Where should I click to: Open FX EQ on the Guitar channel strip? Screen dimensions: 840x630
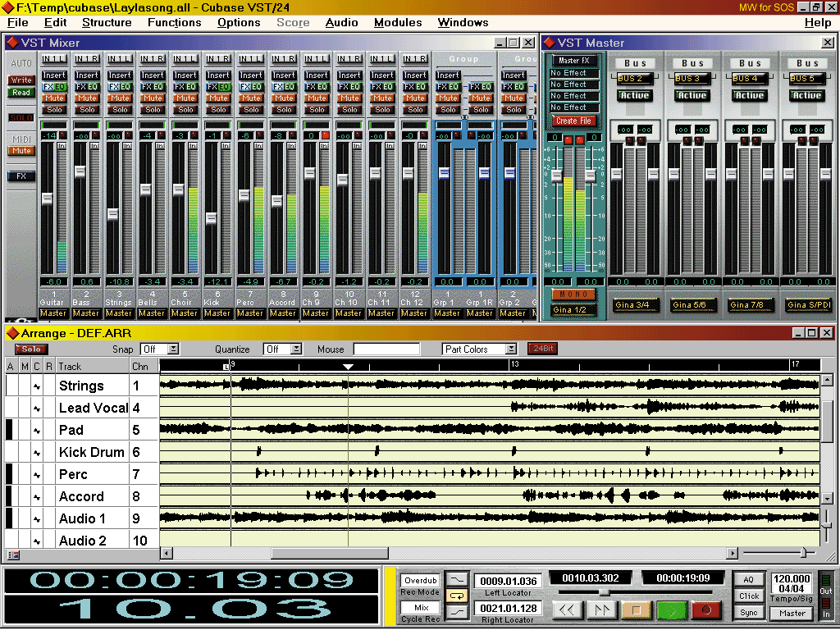53,84
